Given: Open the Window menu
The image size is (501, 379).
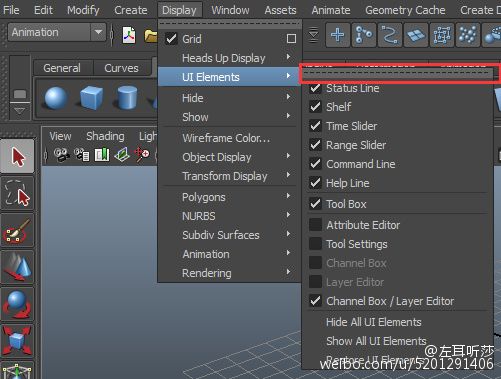Looking at the screenshot, I should (x=230, y=10).
